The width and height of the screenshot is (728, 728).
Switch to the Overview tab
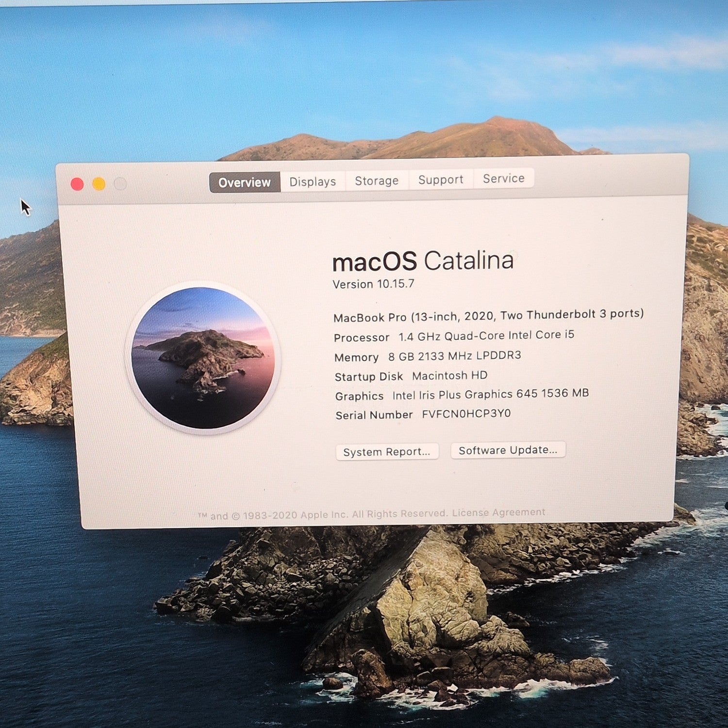pyautogui.click(x=245, y=182)
